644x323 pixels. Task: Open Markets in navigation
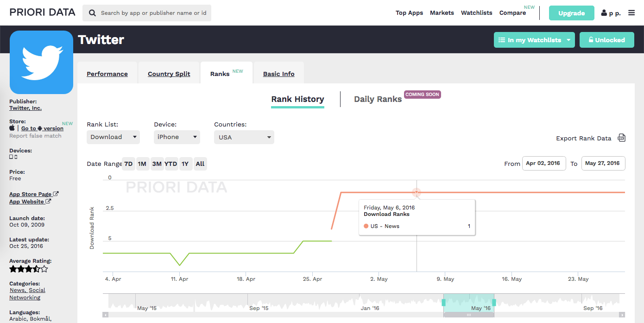(442, 13)
